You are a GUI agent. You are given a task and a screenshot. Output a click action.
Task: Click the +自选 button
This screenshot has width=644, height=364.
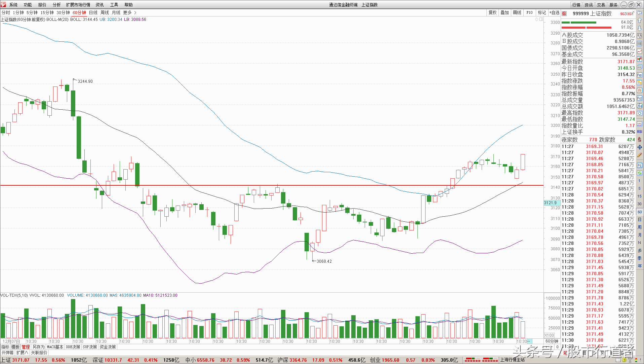pos(554,12)
